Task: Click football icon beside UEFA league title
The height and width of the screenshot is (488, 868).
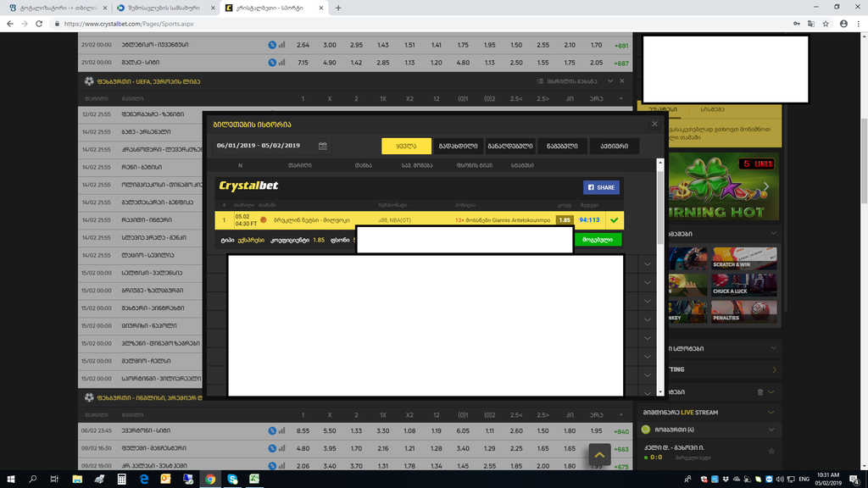Action: coord(89,80)
